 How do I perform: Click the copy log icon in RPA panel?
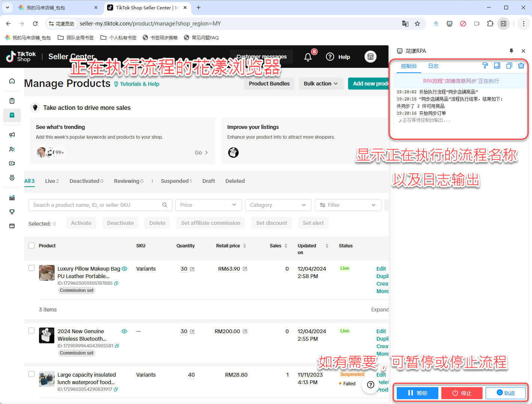click(x=509, y=66)
